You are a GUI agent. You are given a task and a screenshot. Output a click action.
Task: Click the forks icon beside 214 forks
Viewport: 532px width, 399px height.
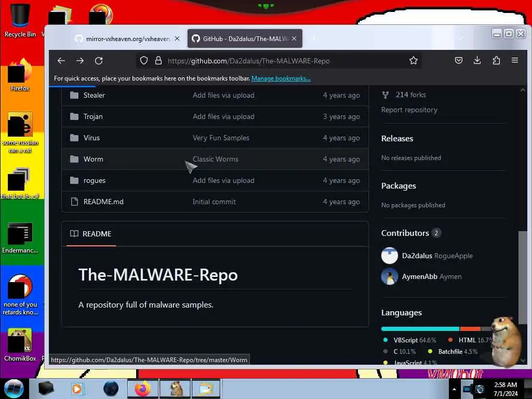385,95
